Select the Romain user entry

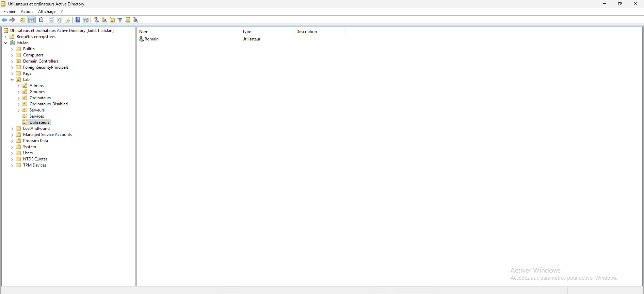click(151, 39)
